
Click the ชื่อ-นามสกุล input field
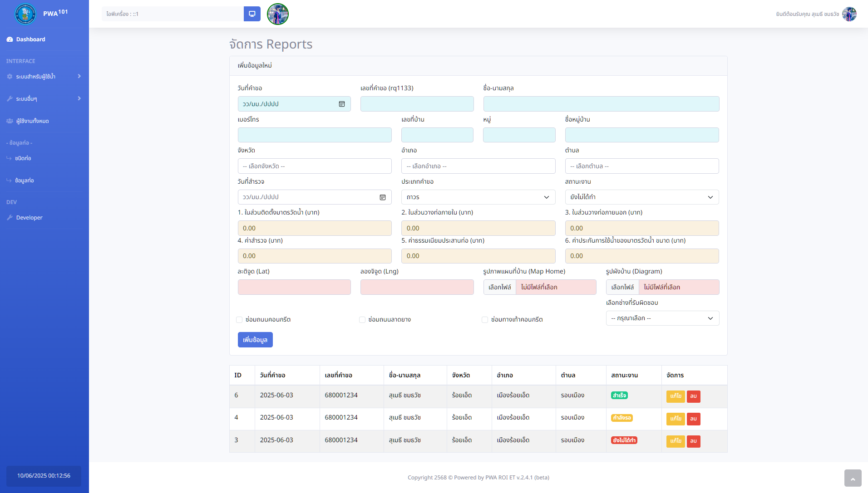[x=601, y=104]
